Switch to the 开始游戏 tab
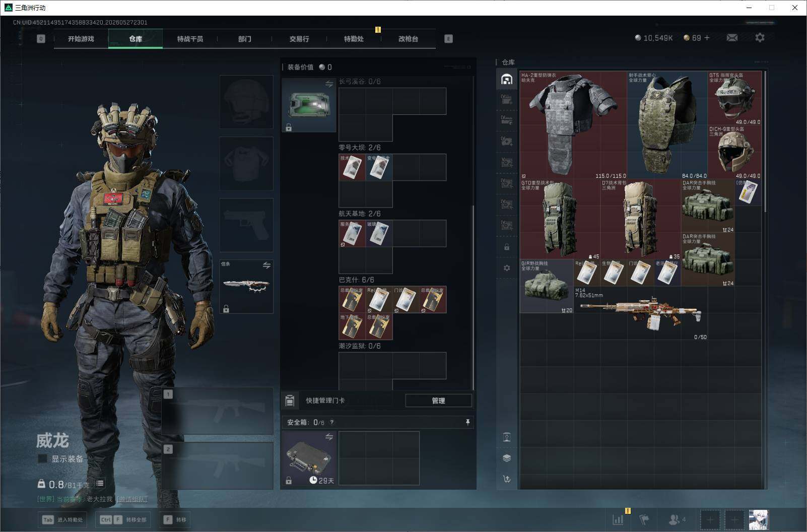The width and height of the screenshot is (807, 532). click(81, 39)
